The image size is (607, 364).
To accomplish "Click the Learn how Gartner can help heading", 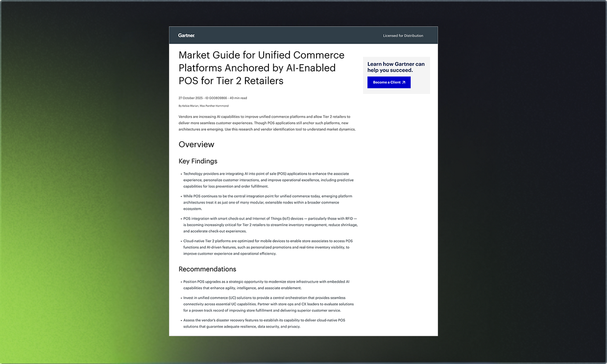I will 396,67.
